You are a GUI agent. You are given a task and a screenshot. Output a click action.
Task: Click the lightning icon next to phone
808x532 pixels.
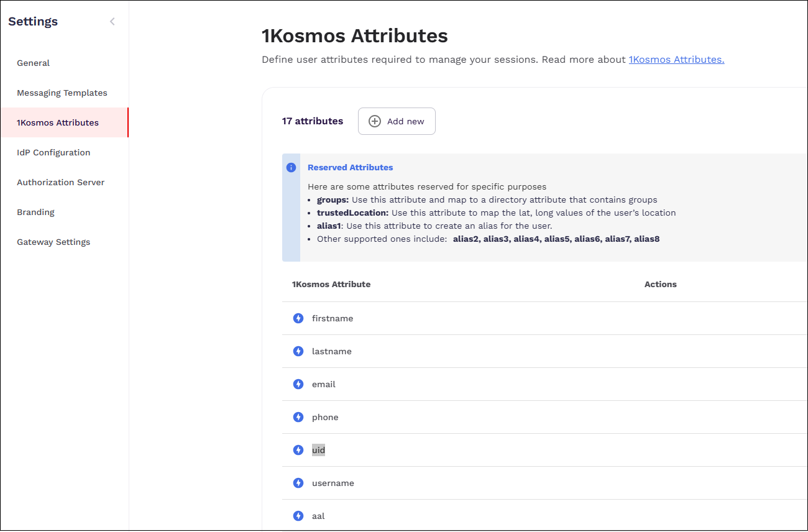298,417
